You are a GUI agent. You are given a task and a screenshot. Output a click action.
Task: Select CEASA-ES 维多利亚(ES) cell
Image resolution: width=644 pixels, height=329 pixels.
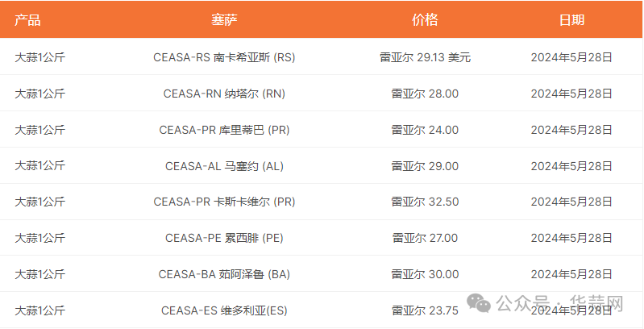tap(224, 310)
